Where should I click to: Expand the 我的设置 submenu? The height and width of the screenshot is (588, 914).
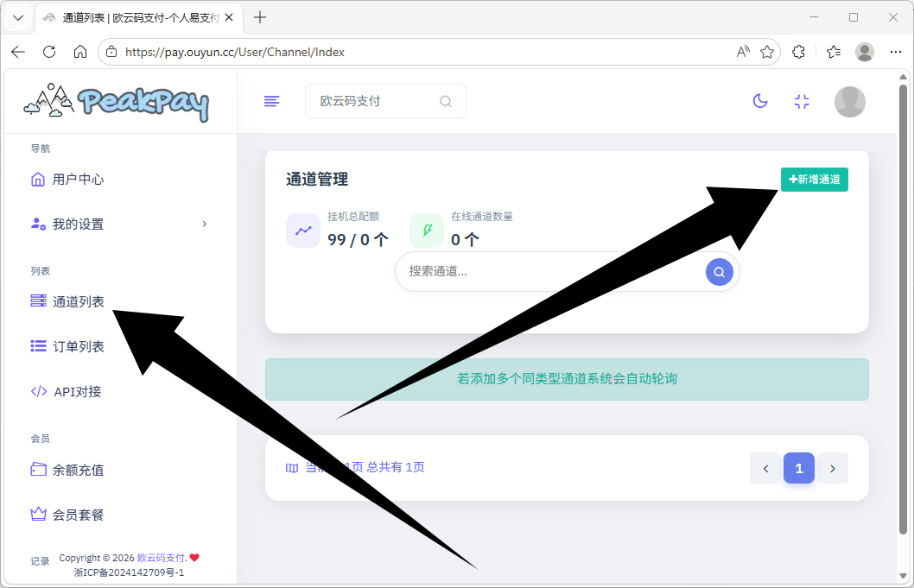coord(119,224)
